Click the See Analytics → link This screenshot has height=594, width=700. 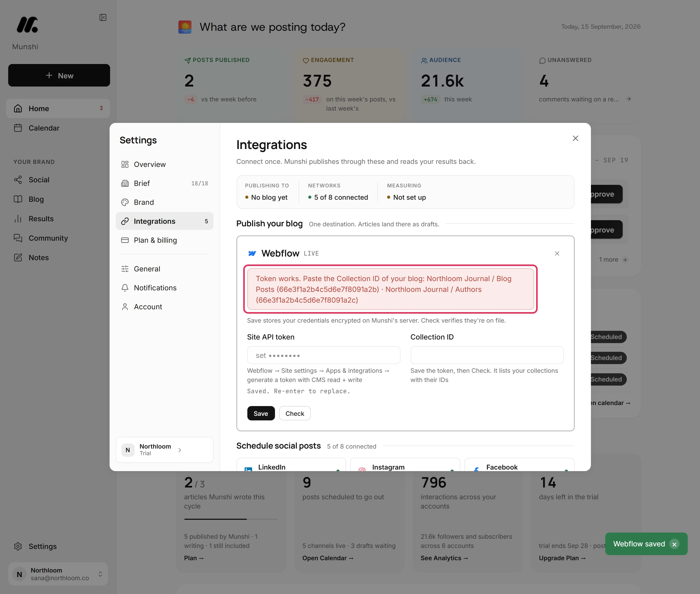pos(444,558)
